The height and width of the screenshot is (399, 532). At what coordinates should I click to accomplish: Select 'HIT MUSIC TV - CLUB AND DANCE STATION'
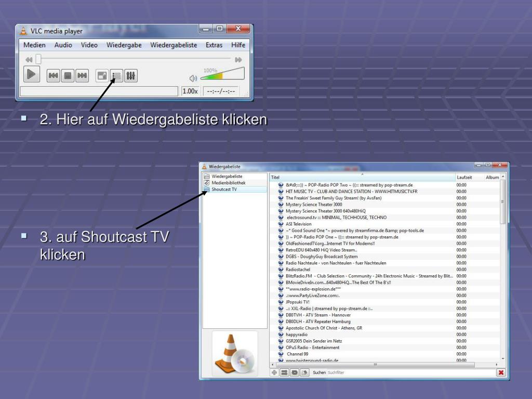coord(352,191)
